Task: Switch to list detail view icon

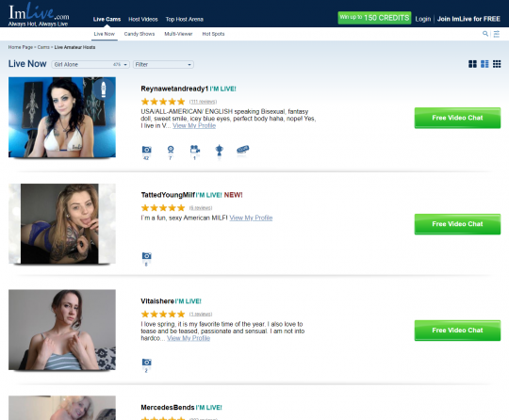Action: point(484,64)
